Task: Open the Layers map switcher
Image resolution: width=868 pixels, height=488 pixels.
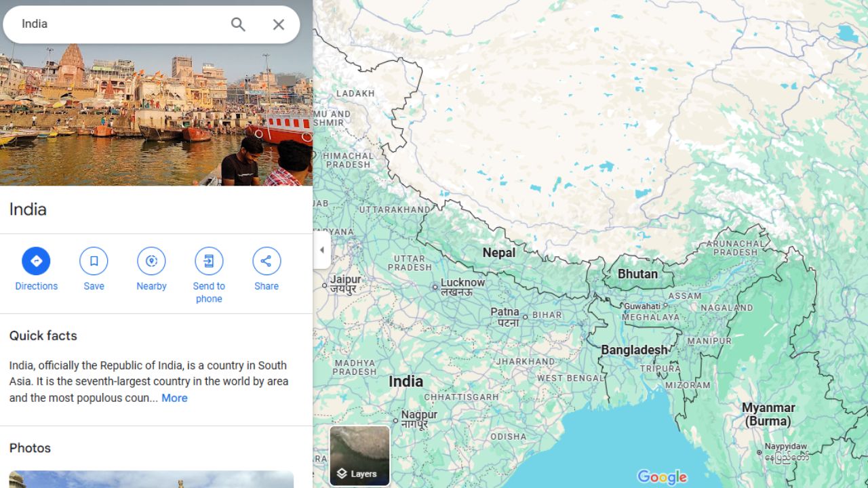Action: pyautogui.click(x=360, y=455)
